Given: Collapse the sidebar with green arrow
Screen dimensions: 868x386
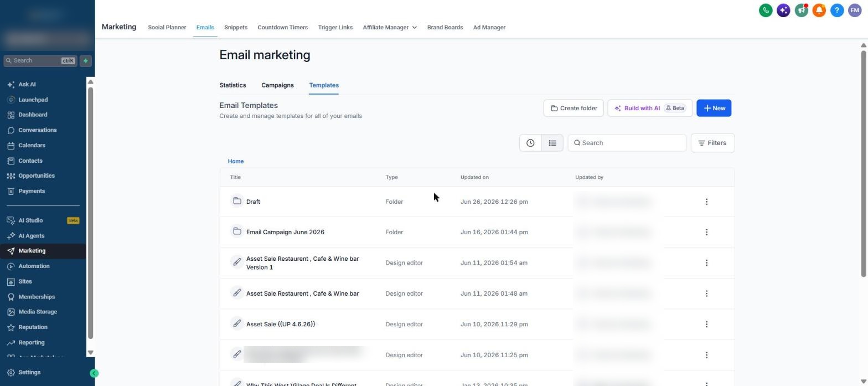Looking at the screenshot, I should click(x=94, y=373).
